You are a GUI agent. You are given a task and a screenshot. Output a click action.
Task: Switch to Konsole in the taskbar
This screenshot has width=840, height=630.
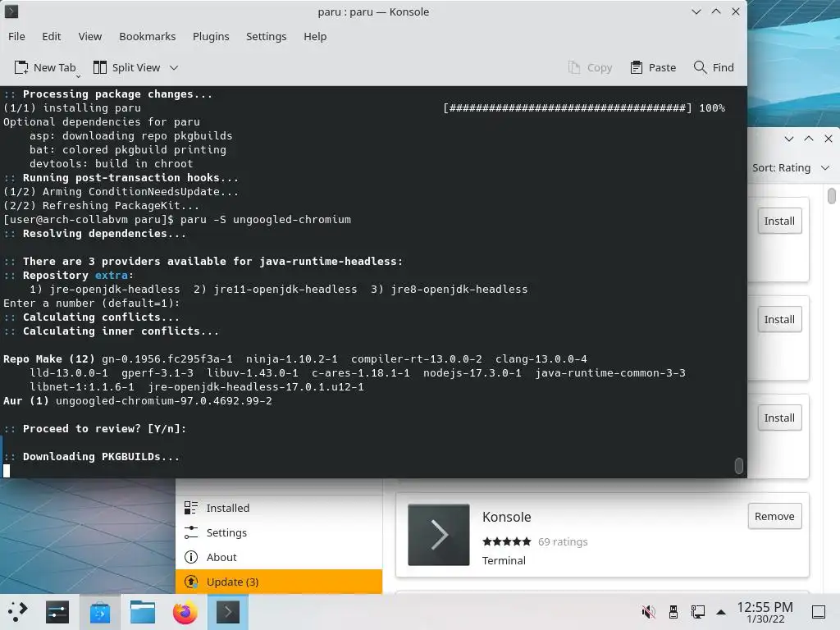[x=228, y=612]
